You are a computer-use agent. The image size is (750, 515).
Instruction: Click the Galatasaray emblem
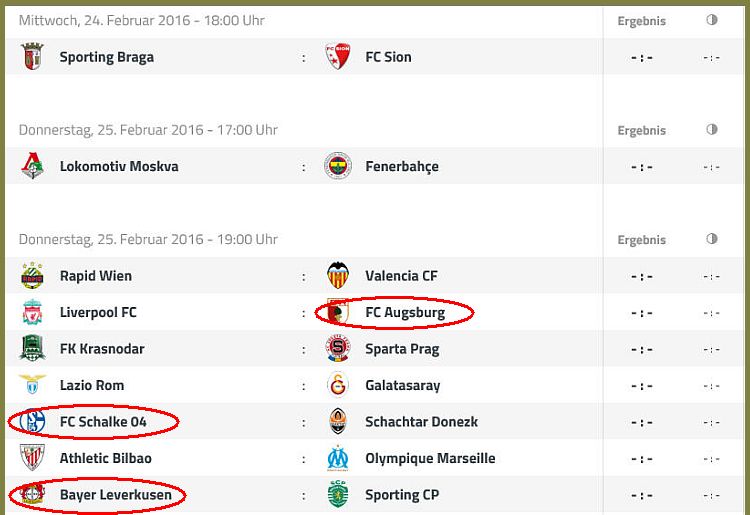point(338,385)
